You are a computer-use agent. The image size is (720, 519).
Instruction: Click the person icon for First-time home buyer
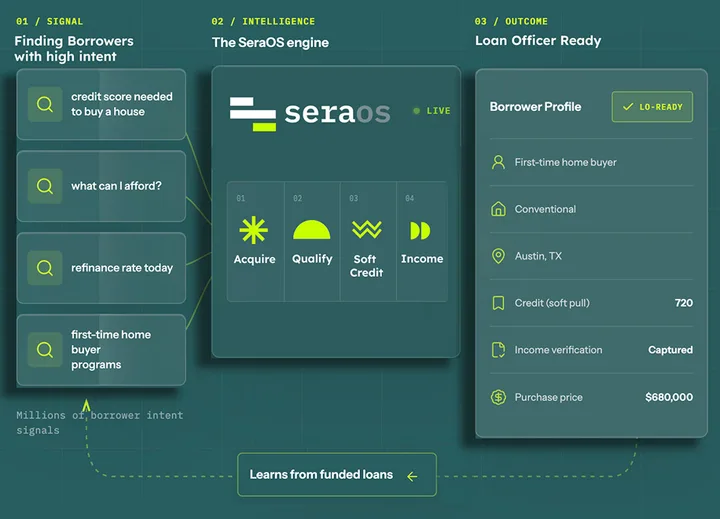[x=498, y=162]
